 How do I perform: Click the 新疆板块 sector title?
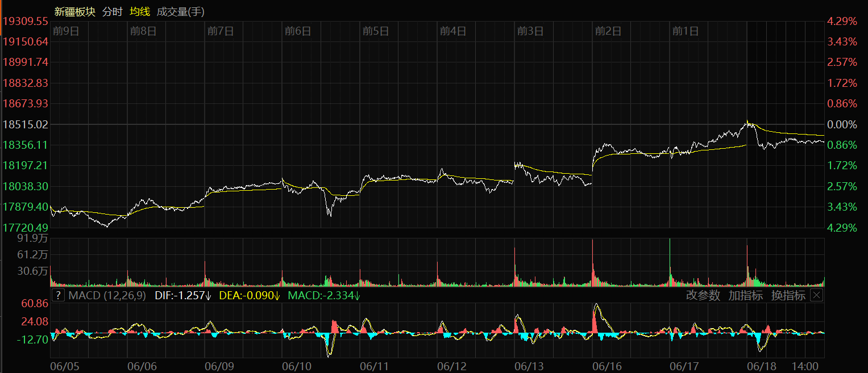pyautogui.click(x=74, y=11)
